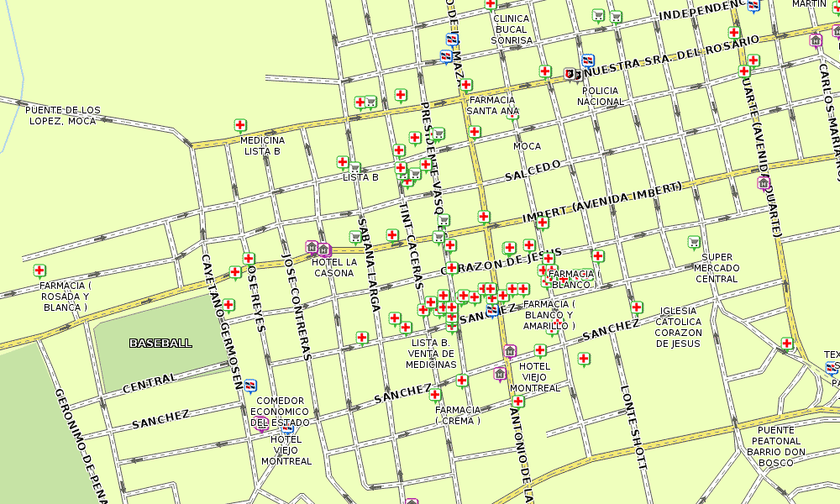
Task: Click the Dominican flag icon near Independencia
Action: click(753, 7)
